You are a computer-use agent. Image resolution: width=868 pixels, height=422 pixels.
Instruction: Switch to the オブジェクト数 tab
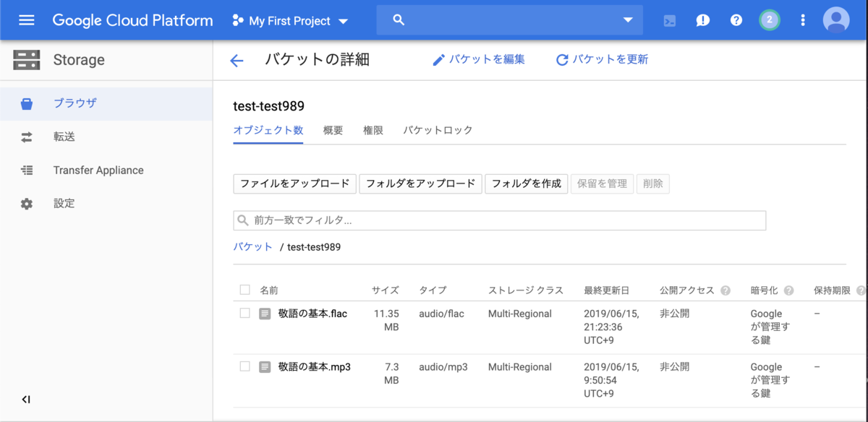tap(268, 130)
